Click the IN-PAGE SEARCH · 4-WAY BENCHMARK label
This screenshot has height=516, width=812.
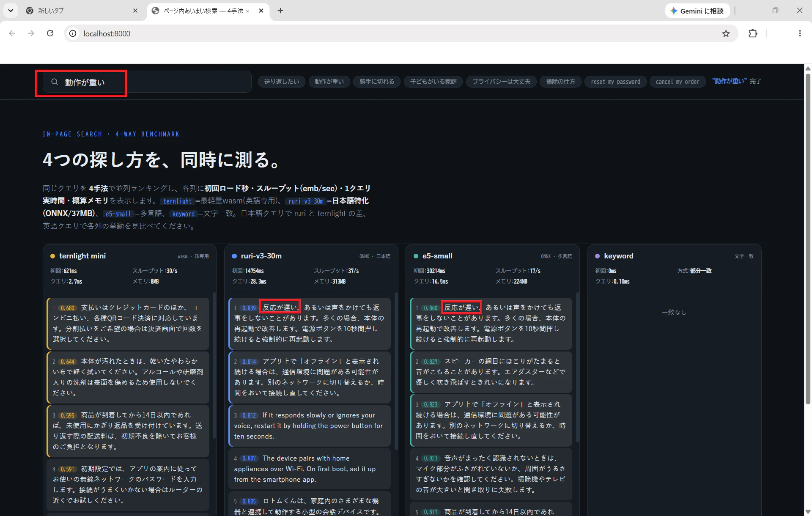pos(111,134)
